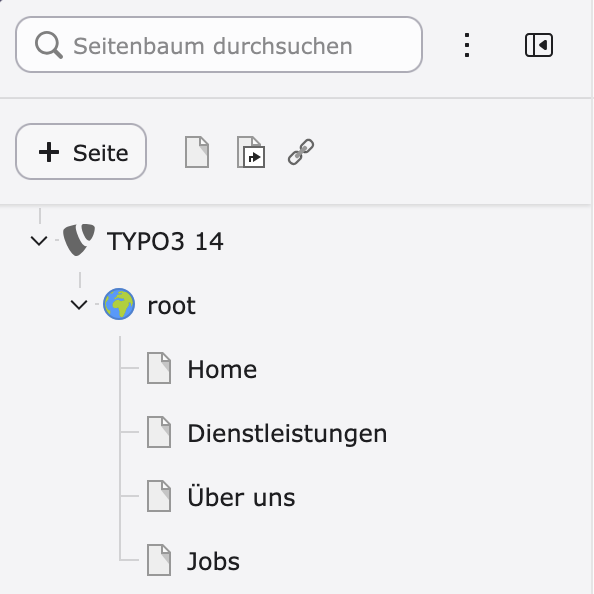594x594 pixels.
Task: Select the Jobs page entry
Action: [x=213, y=561]
